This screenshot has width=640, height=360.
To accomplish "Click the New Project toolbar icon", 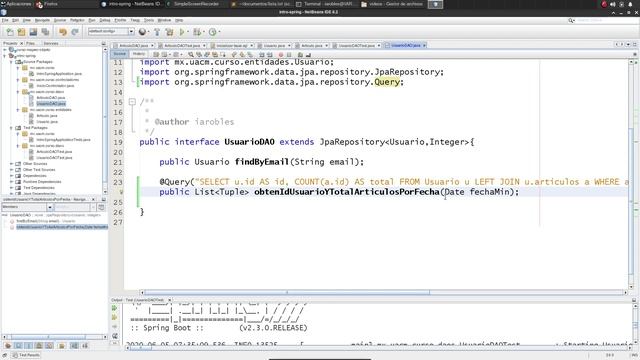I will pos(21,32).
